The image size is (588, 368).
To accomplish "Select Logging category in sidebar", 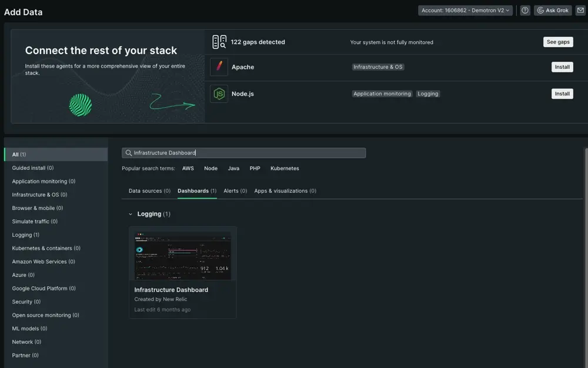I will (26, 235).
